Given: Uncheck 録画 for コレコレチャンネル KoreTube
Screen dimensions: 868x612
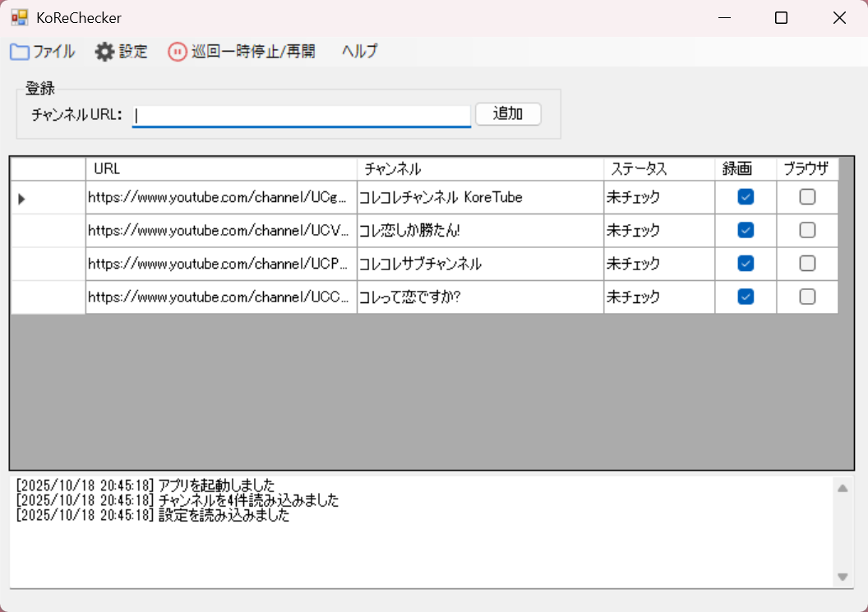Looking at the screenshot, I should (744, 197).
